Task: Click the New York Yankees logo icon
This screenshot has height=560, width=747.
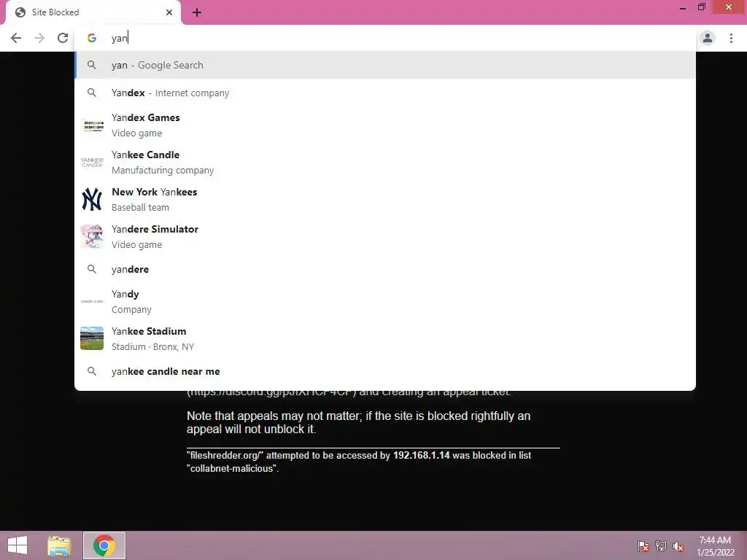Action: tap(92, 200)
